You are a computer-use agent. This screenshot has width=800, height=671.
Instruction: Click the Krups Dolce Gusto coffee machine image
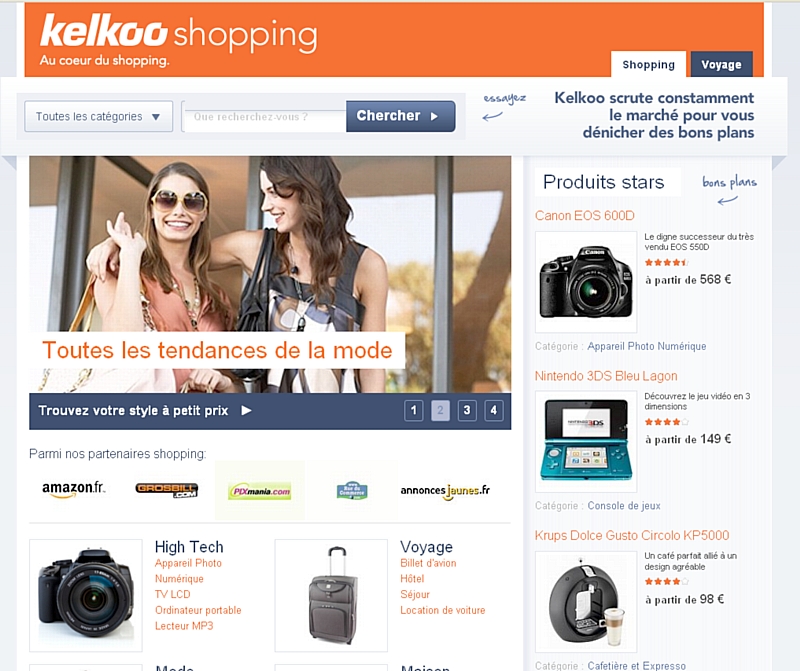[586, 602]
